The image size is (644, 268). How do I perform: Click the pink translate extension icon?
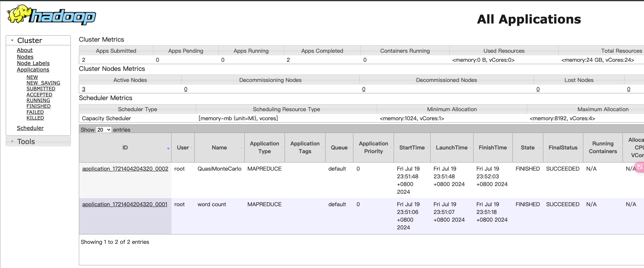(x=640, y=167)
